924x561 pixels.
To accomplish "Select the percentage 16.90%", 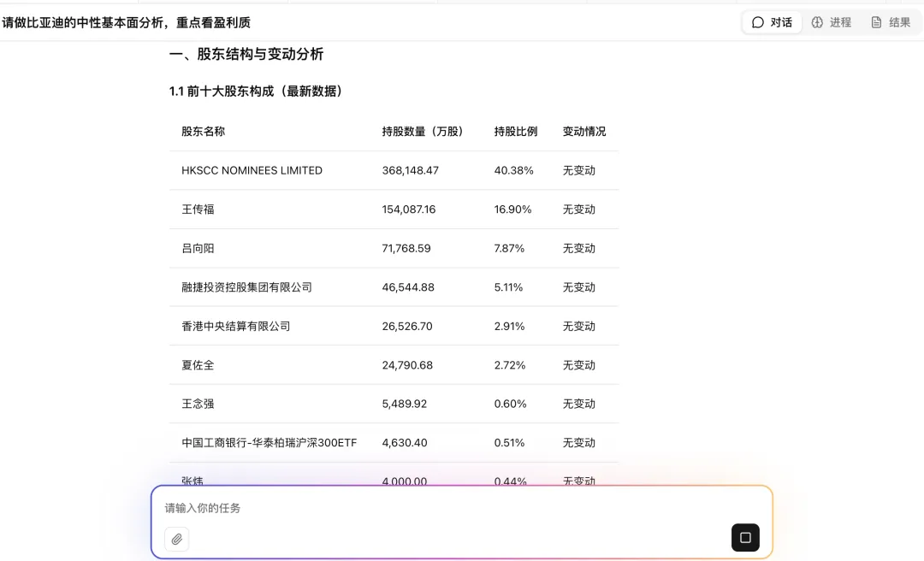I will (512, 210).
